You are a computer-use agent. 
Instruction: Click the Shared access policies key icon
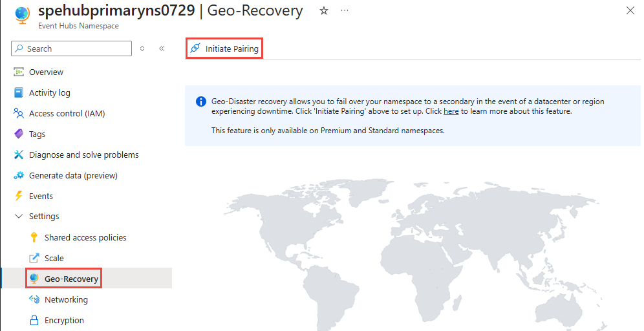34,237
